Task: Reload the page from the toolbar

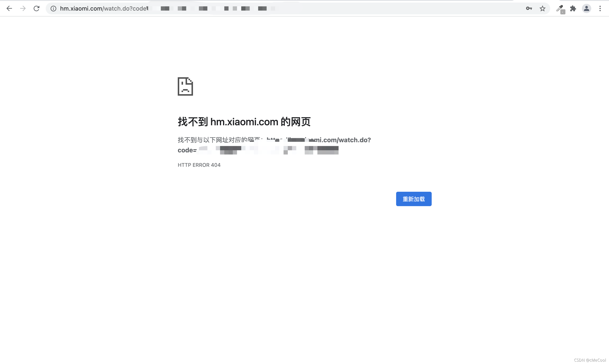Action: [x=37, y=9]
